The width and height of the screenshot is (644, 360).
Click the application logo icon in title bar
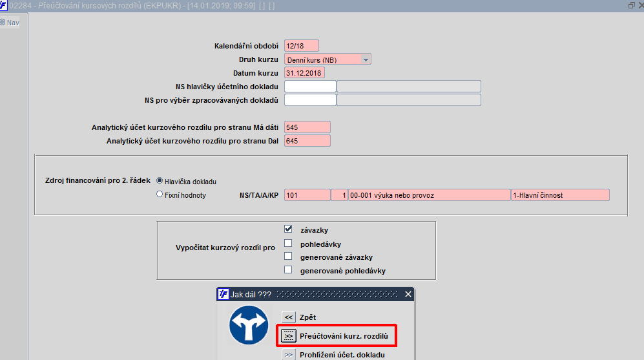[3, 6]
